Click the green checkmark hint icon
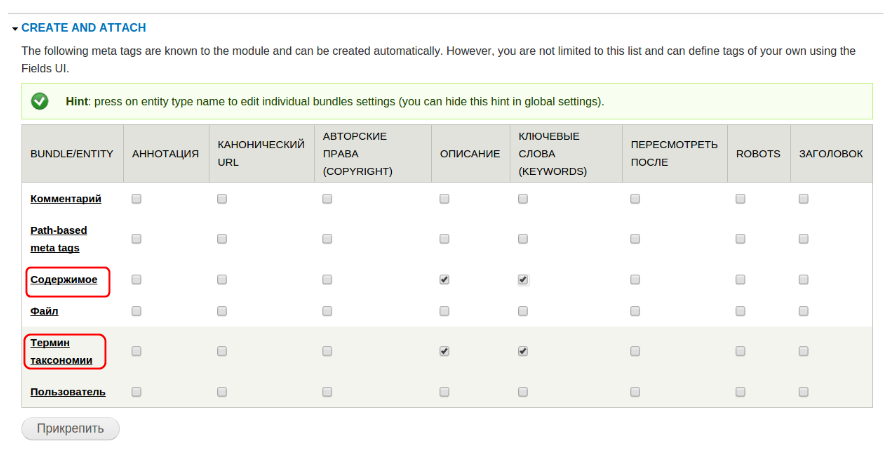This screenshot has height=454, width=887. (40, 101)
